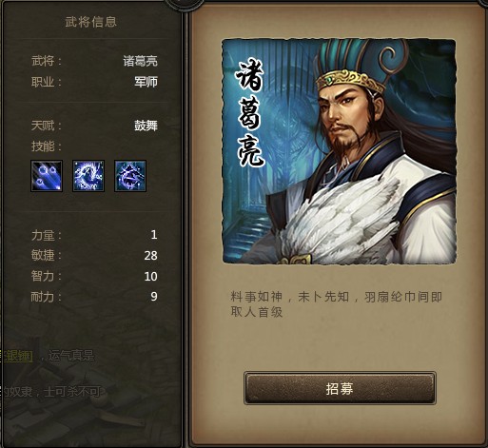Viewport: 488px width, 448px height.
Task: Select the second skill icon with dragon swirl
Action: coord(88,176)
